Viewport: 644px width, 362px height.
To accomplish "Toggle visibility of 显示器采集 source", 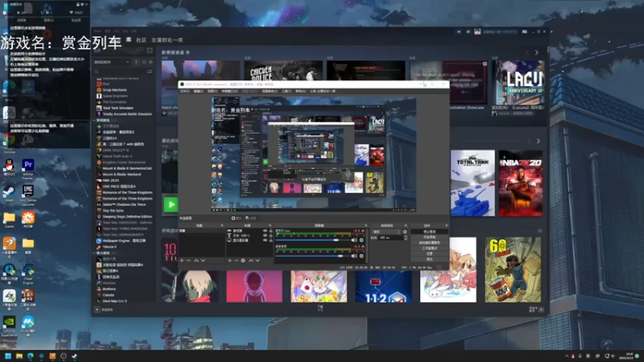I will (x=265, y=240).
